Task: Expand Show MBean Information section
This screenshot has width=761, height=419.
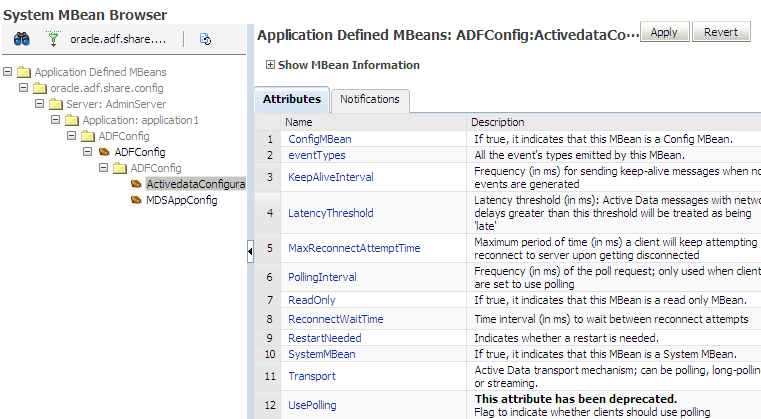Action: [x=270, y=65]
